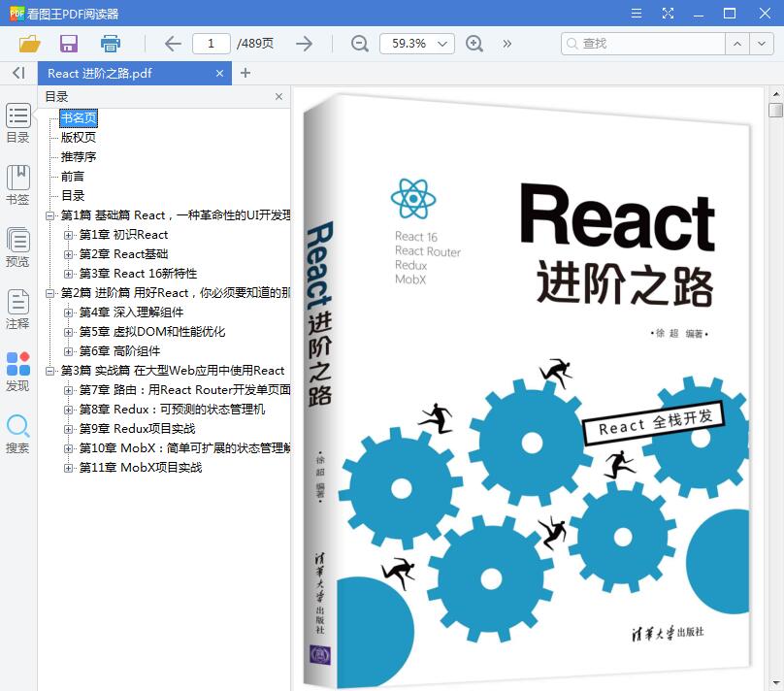This screenshot has width=784, height=691.
Task: Open 第3篇 实战篇 section title
Action: click(x=173, y=371)
